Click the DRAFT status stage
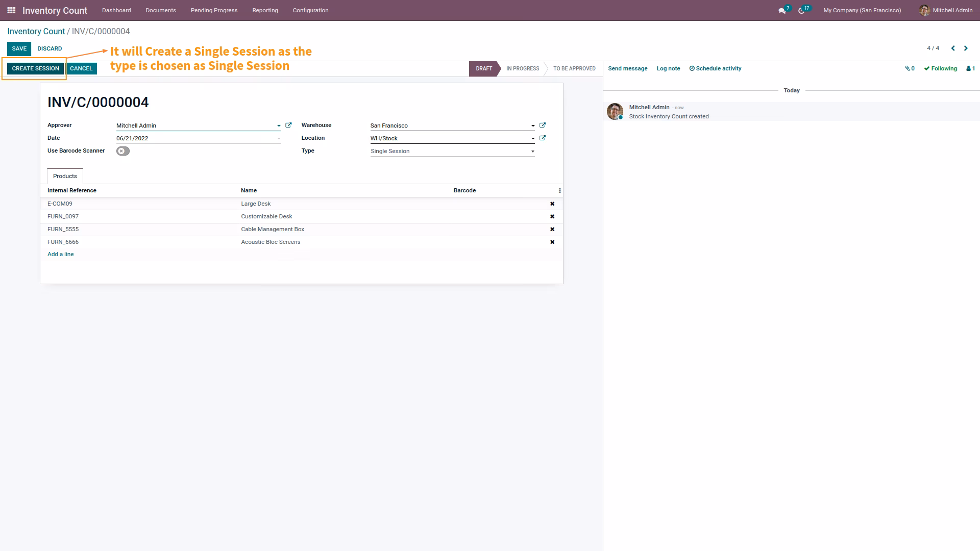Screen dimensions: 980x551 click(484, 68)
